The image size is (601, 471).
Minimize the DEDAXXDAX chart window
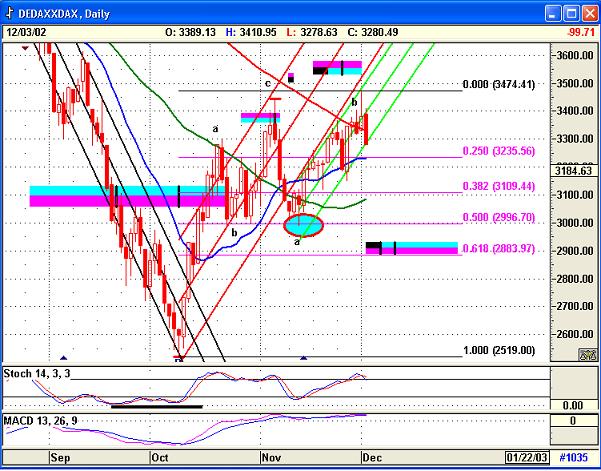coord(552,14)
